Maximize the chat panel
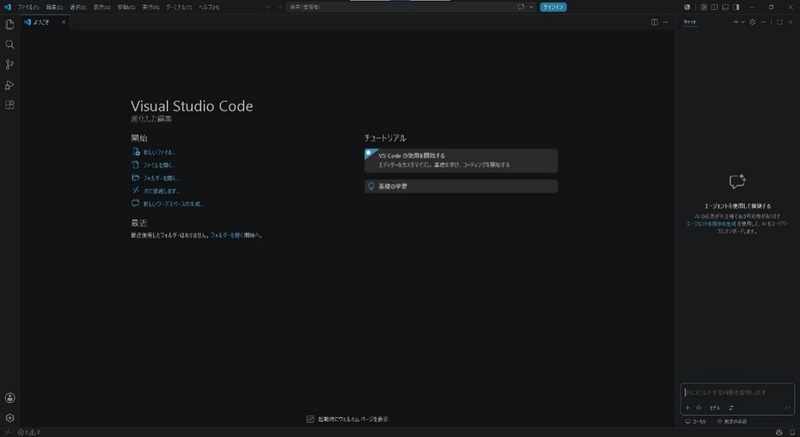Screen dimensions: 800x437 click(x=780, y=22)
